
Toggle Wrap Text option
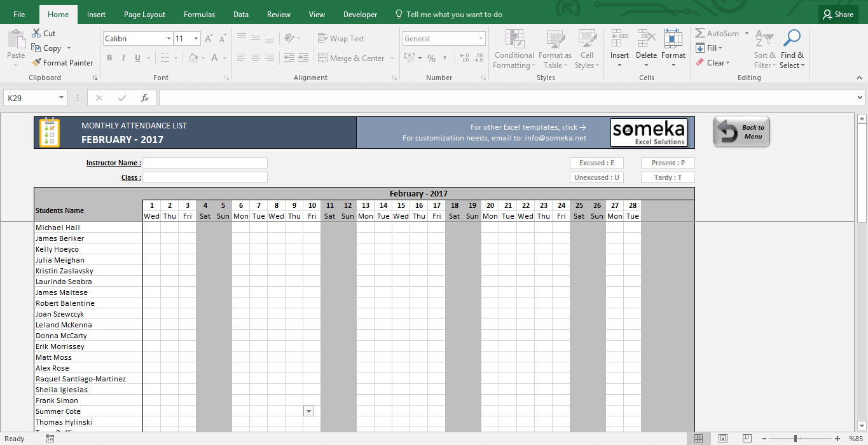[341, 39]
